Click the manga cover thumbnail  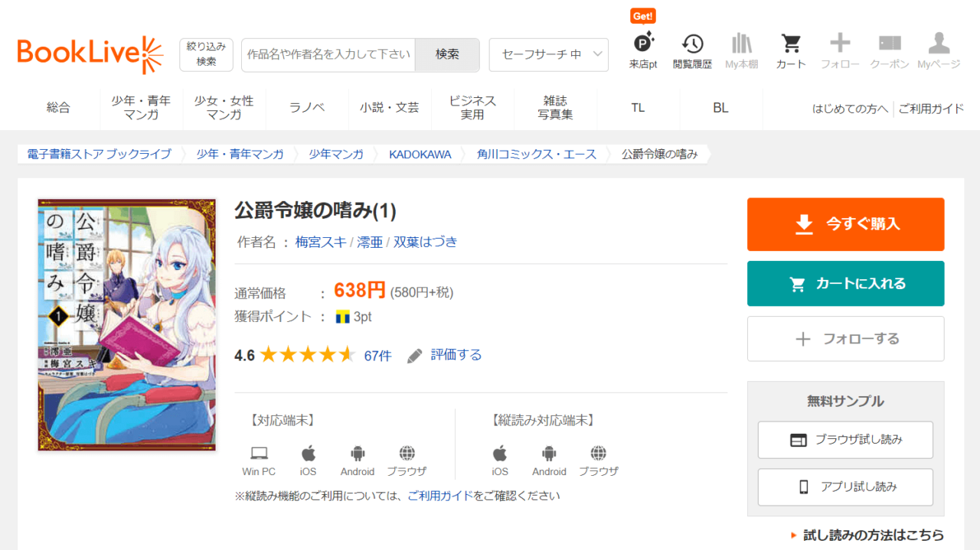[127, 324]
